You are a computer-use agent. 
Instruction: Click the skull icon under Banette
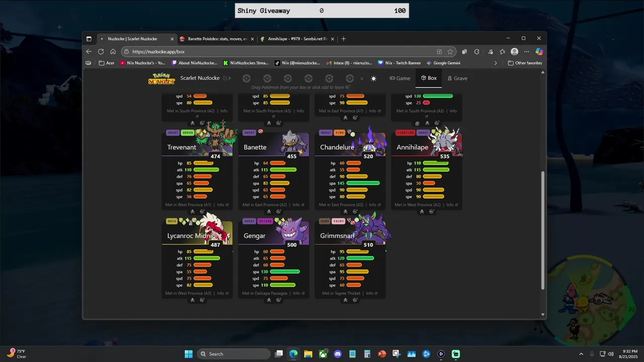[x=269, y=212]
